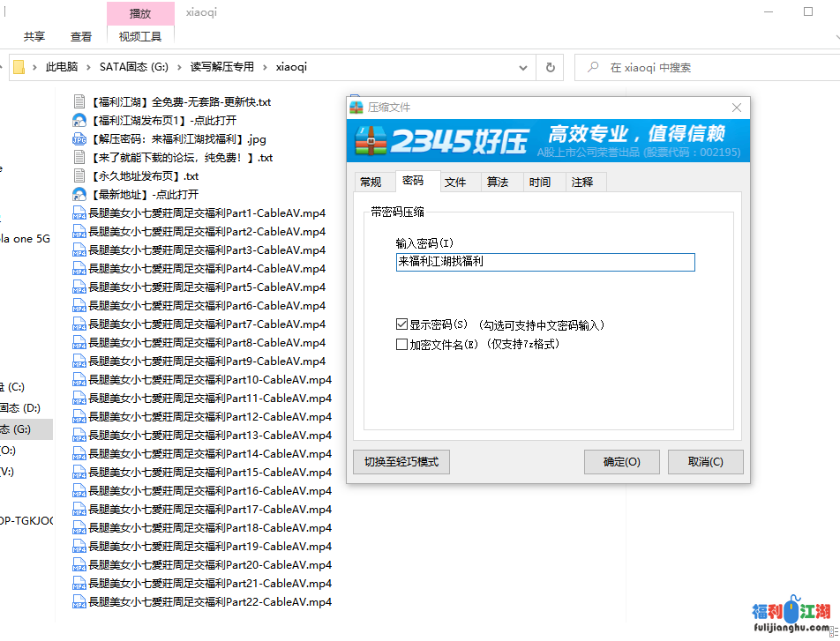840x641 pixels.
Task: Select the Part22 mp4 video file icon
Action: (79, 602)
